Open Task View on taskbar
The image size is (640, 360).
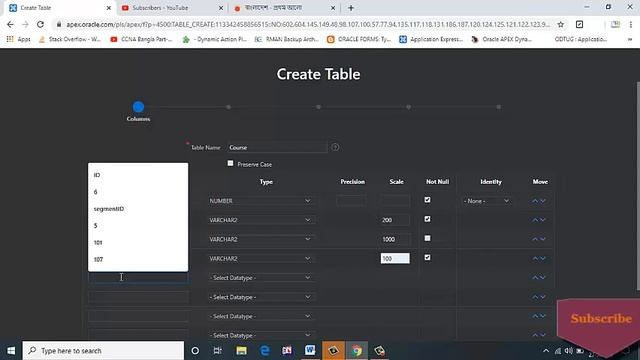[218, 351]
